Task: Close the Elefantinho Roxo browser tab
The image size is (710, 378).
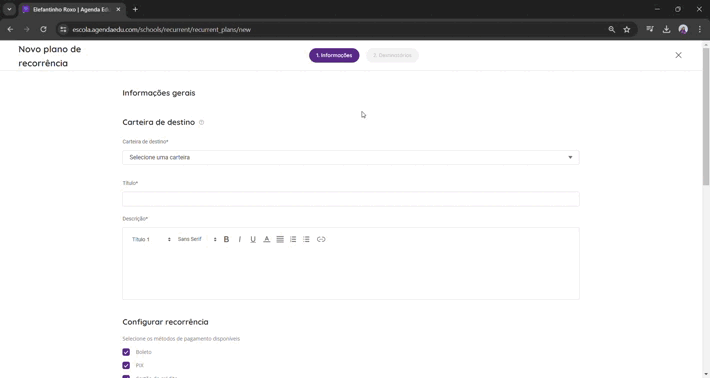Action: (118, 10)
